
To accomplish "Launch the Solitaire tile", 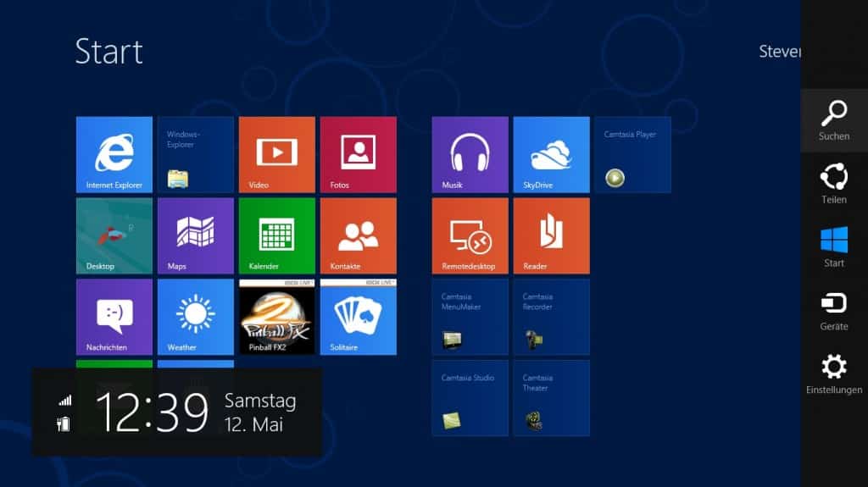I will click(359, 317).
